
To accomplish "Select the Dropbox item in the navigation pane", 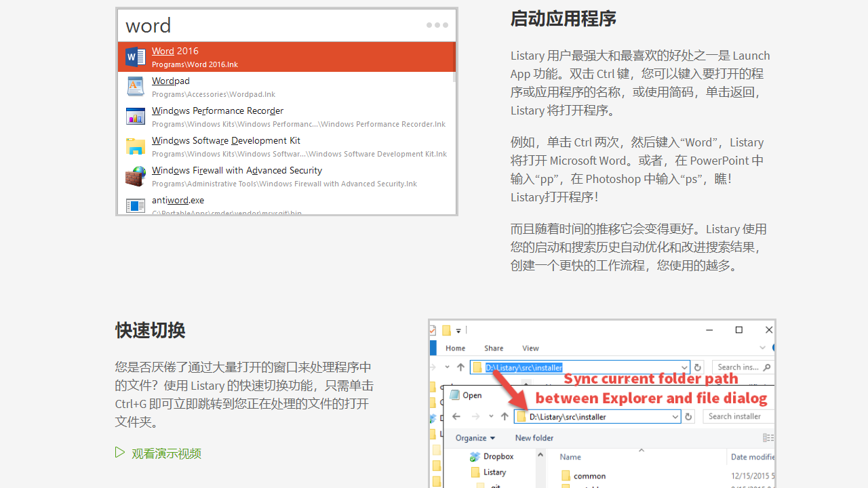I will click(497, 457).
